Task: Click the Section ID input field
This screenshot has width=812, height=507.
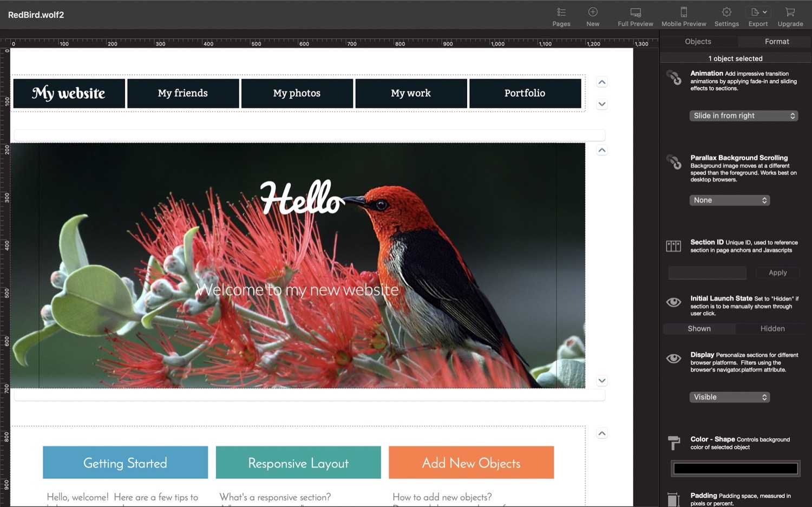Action: (708, 273)
